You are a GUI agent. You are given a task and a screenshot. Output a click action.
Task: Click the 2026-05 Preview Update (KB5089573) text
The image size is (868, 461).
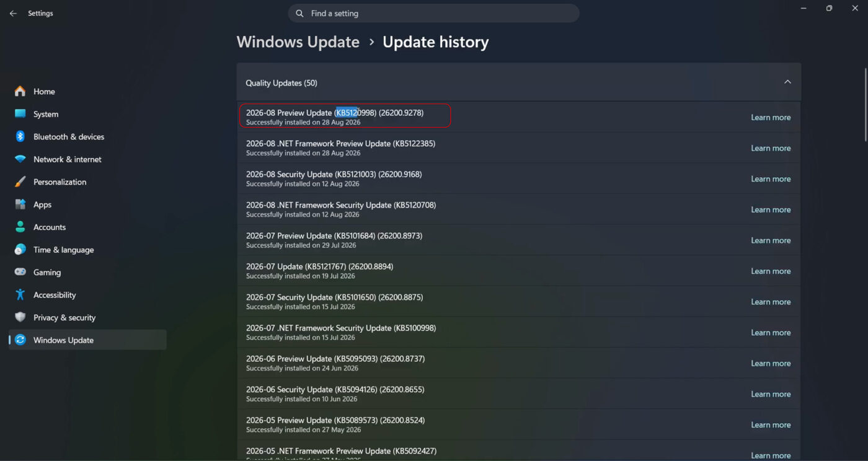[x=335, y=420]
